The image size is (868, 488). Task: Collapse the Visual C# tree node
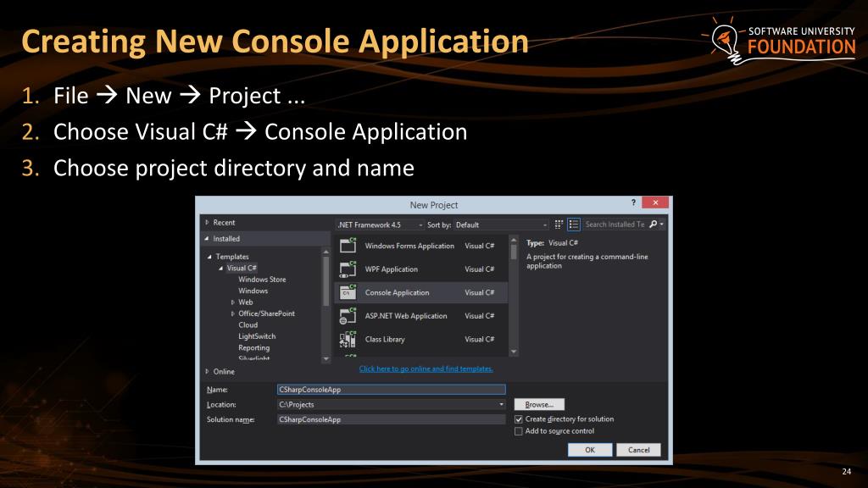(x=221, y=269)
